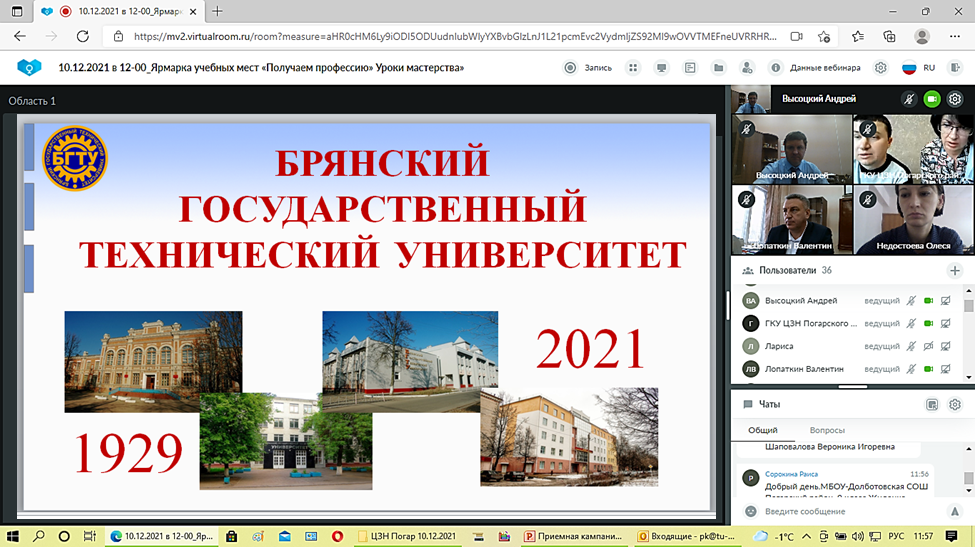Open the files folder icon in webinar toolbar
Screen dimensions: 975x547
(718, 68)
